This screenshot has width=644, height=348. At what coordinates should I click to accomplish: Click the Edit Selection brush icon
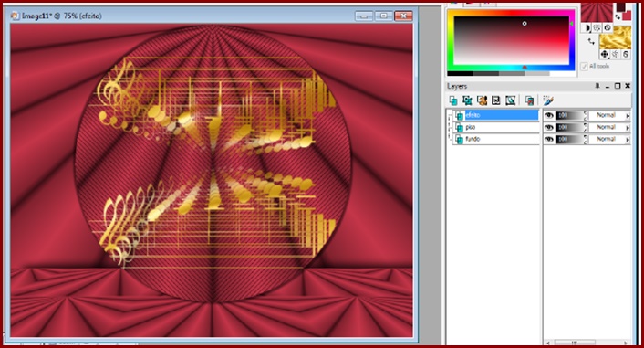tap(548, 100)
